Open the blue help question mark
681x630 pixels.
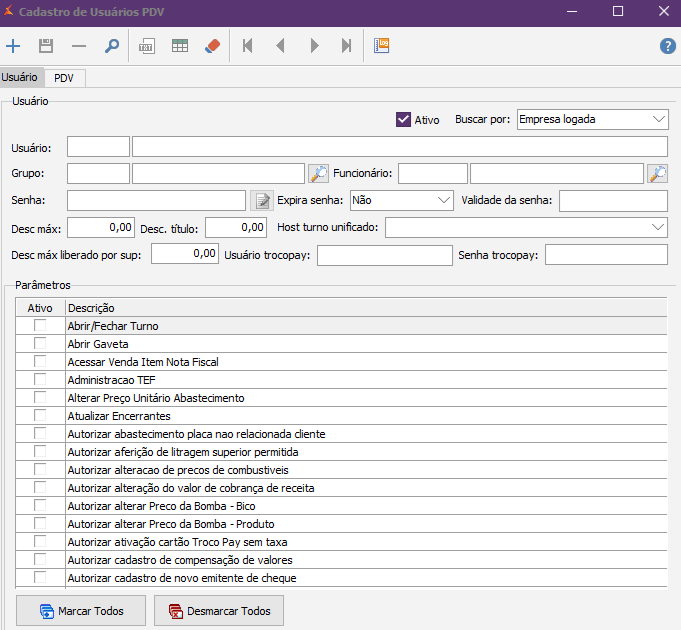(x=667, y=46)
